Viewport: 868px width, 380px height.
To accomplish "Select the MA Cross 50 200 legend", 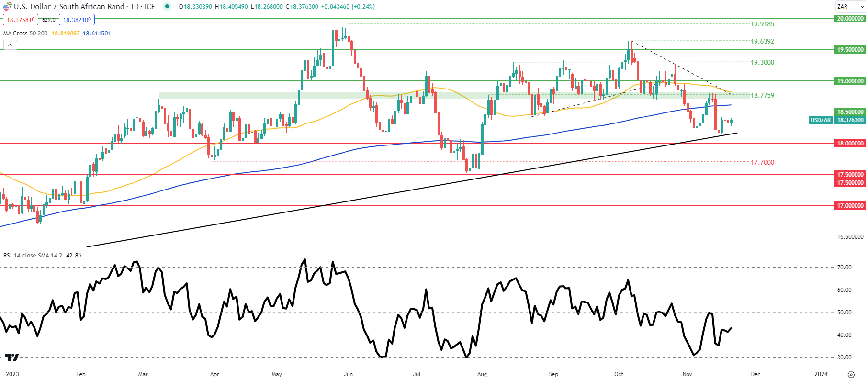I will pyautogui.click(x=25, y=34).
